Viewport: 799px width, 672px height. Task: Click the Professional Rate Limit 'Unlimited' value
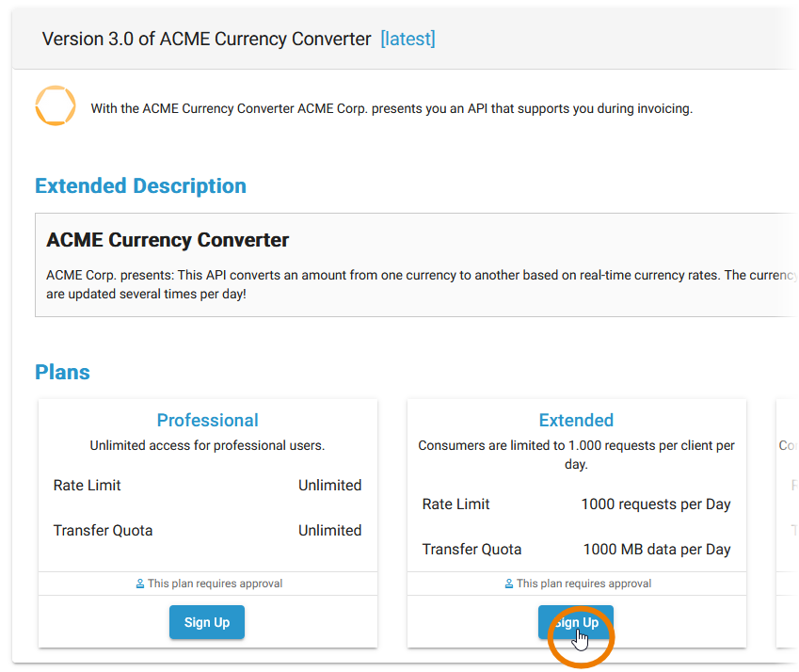click(x=329, y=485)
